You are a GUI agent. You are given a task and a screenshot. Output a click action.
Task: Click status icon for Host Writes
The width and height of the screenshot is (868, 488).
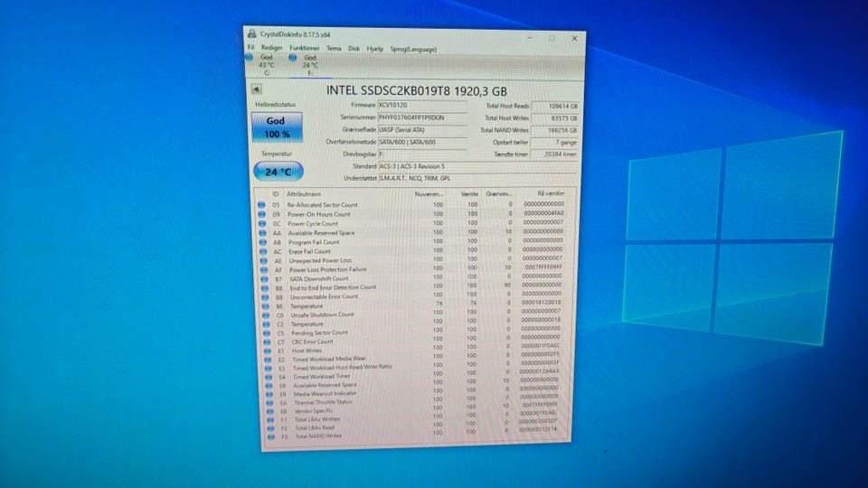tap(268, 351)
